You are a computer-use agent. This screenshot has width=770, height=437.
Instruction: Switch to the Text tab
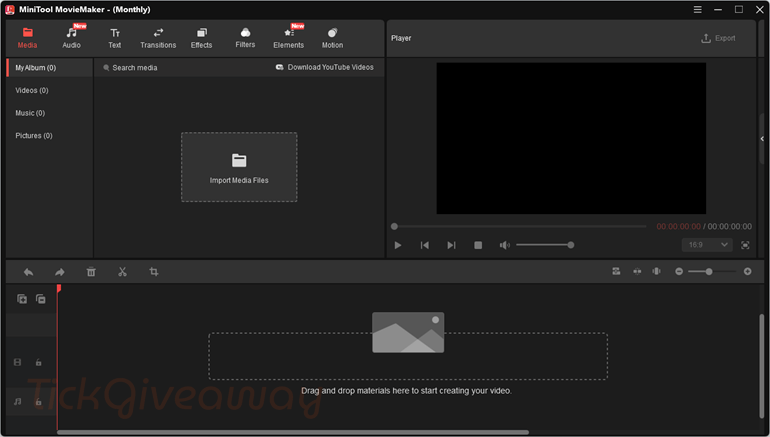pos(115,38)
